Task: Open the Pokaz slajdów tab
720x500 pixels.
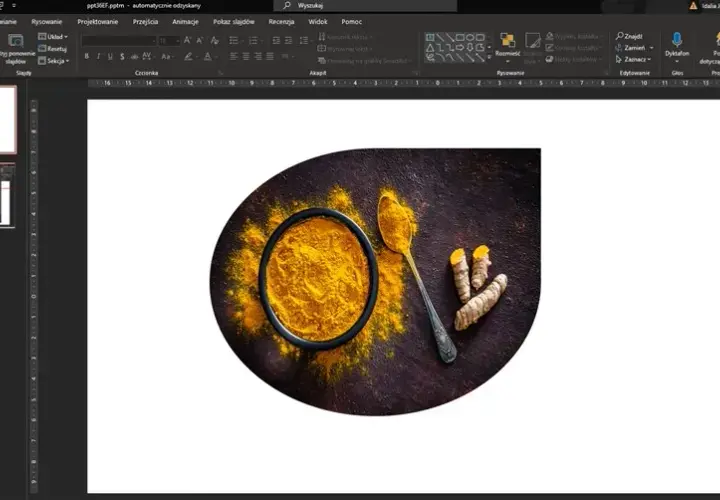Action: click(x=234, y=22)
